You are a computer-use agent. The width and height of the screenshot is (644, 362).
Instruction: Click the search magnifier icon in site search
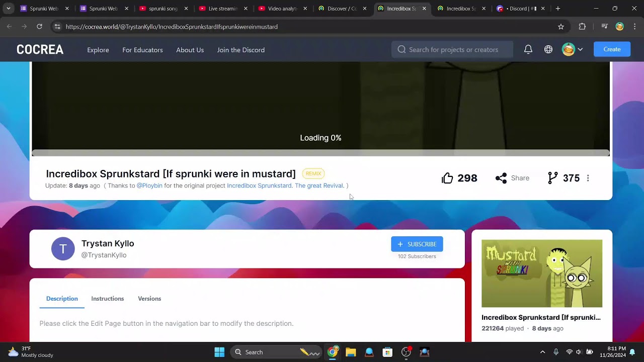tap(401, 49)
